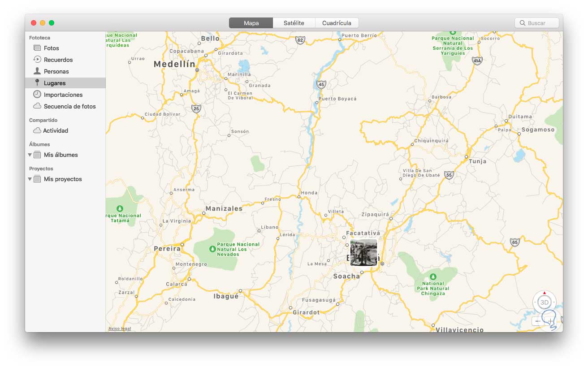Select the Personas silhouette icon
Viewport: 588px width, 368px height.
coord(37,71)
